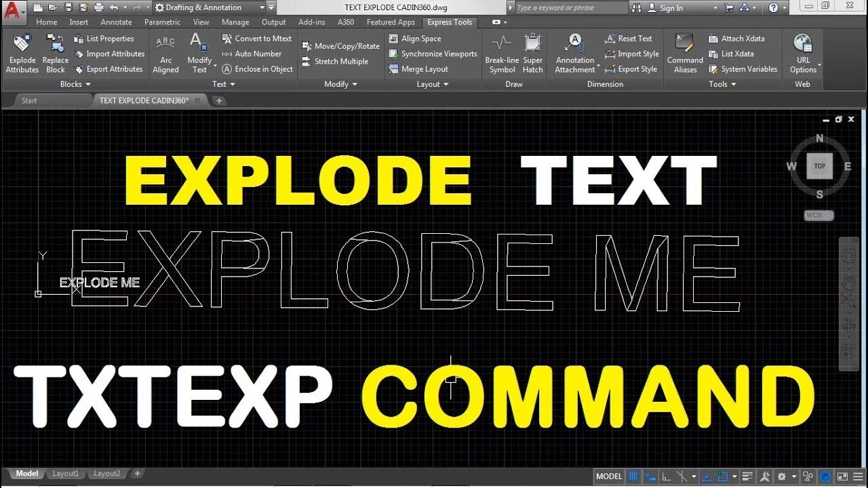Screen dimensions: 868x488
Task: Click Move/Copy/Rotate tool
Action: tap(340, 46)
